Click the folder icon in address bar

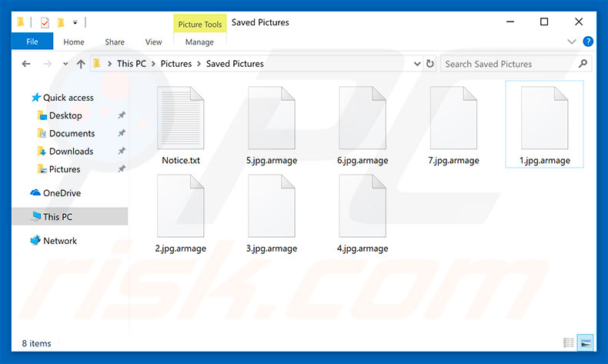[97, 63]
